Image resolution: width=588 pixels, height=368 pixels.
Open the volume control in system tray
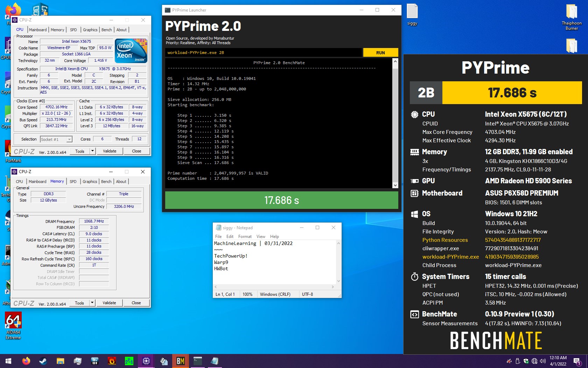click(542, 361)
